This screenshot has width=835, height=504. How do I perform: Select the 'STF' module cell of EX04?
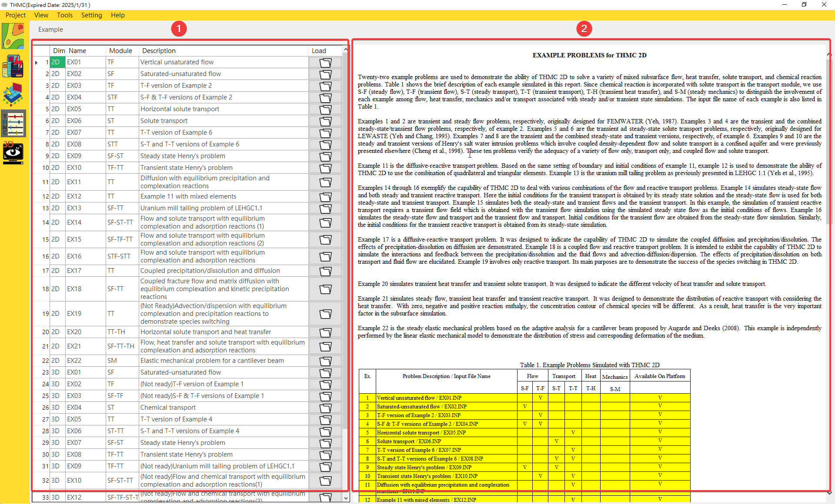(x=122, y=97)
